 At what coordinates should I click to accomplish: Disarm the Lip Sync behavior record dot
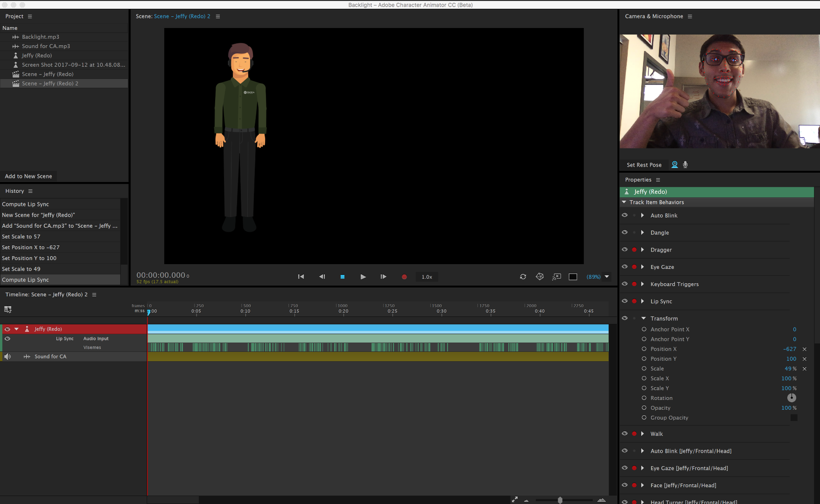pyautogui.click(x=634, y=301)
